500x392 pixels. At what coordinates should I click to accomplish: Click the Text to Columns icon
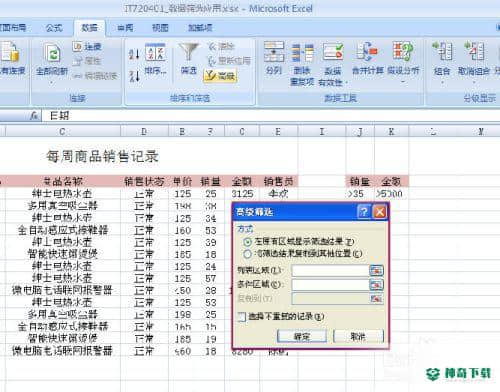[x=274, y=52]
